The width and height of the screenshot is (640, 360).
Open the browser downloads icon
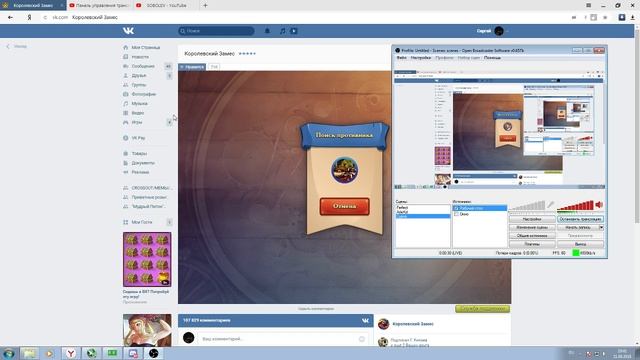point(633,18)
